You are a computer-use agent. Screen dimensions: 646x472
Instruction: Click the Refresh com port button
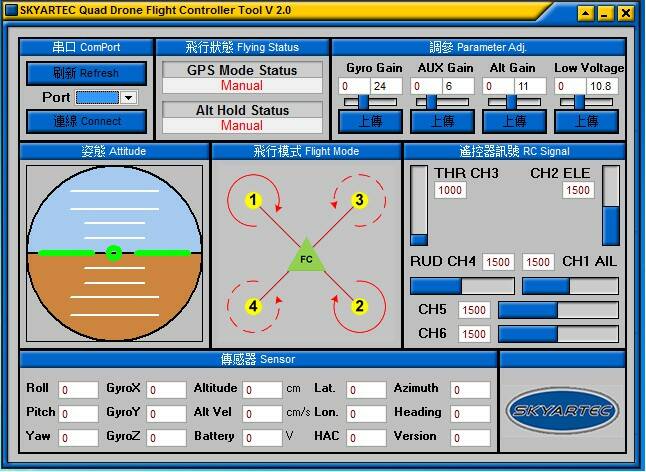[x=87, y=73]
